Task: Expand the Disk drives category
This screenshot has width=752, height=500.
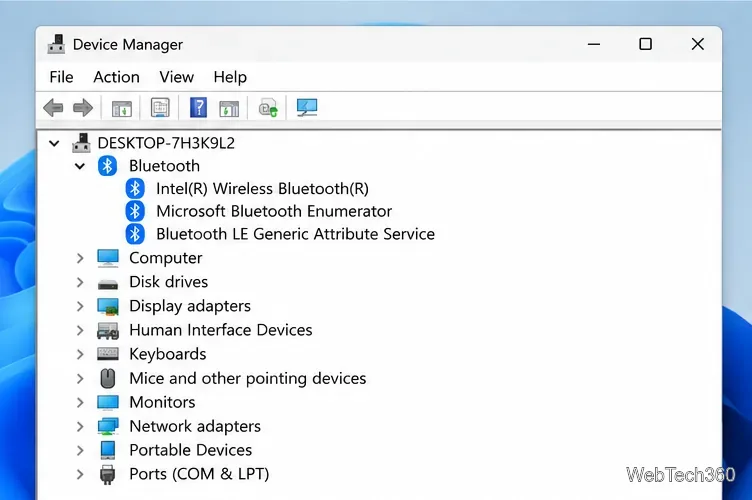Action: 80,282
